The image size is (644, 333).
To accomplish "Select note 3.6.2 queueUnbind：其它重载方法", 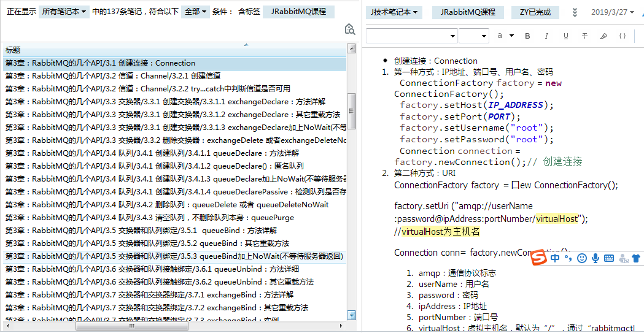I will 175,281.
